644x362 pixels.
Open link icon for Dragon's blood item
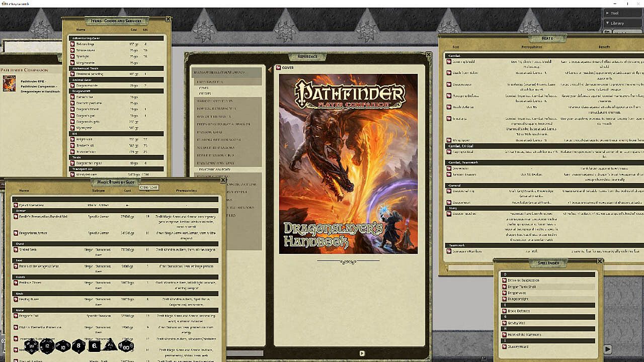[73, 109]
